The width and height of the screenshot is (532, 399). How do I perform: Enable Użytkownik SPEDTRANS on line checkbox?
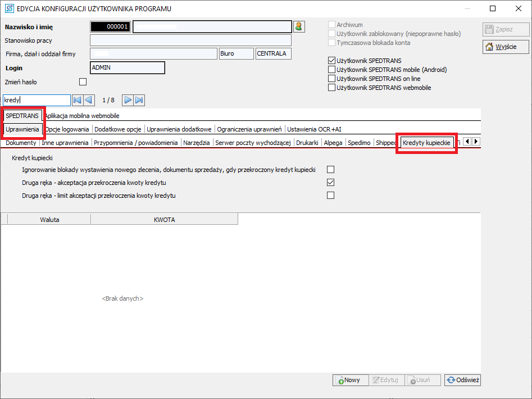pos(331,79)
